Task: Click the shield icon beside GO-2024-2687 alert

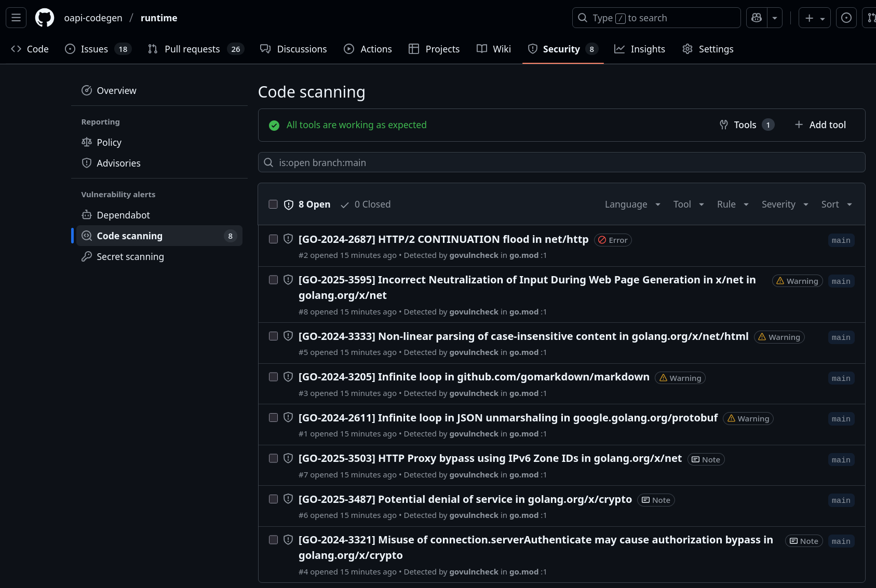Action: (288, 239)
